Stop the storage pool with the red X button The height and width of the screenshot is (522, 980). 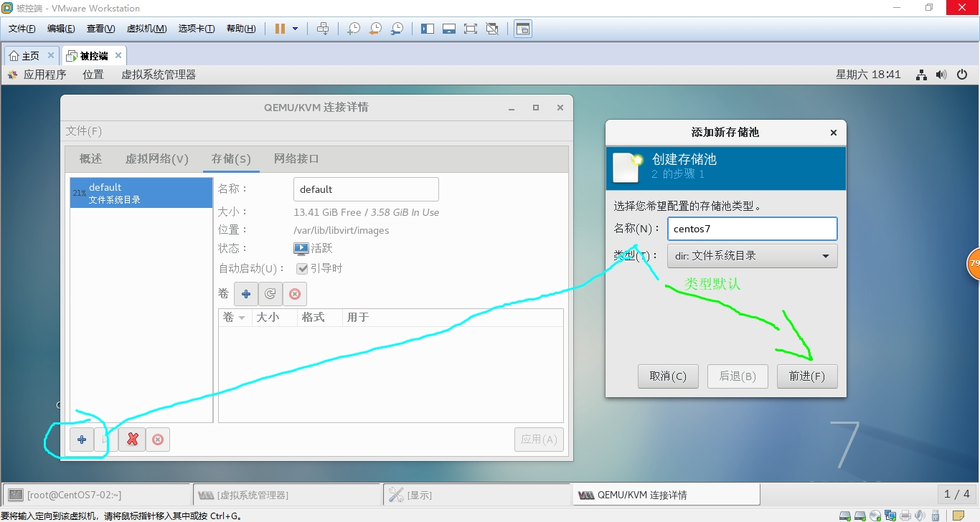click(133, 440)
